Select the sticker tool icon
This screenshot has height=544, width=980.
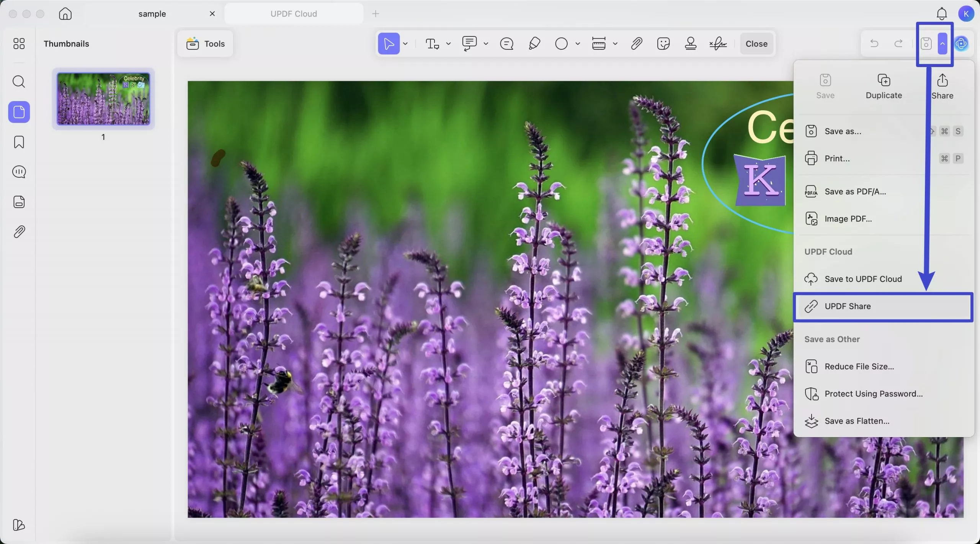point(663,44)
